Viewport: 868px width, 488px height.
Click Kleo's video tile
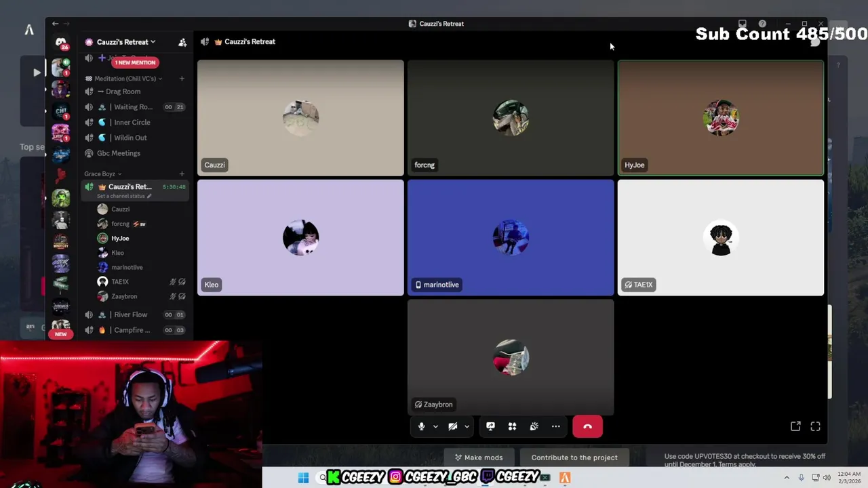[x=300, y=238]
